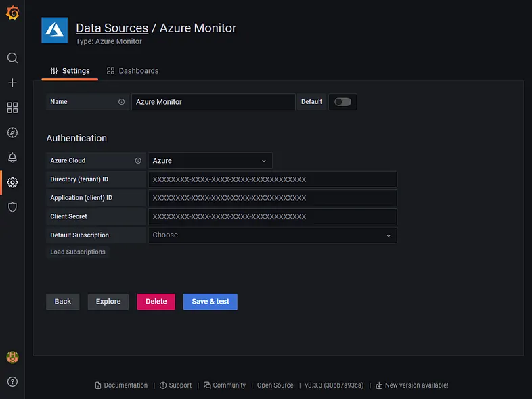The width and height of the screenshot is (532, 399).
Task: Open the Alerting bell icon
Action: (13, 158)
